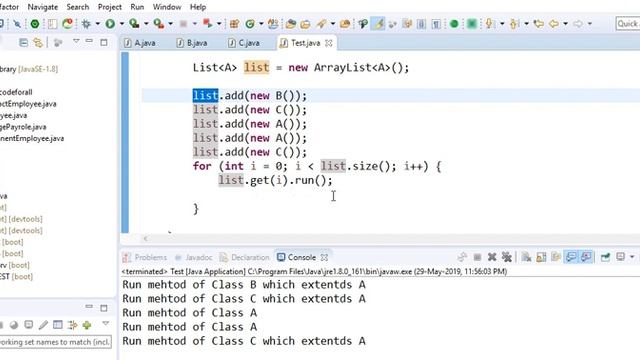
Task: Click the green Spring Boot dashboard icon
Action: click(x=35, y=24)
